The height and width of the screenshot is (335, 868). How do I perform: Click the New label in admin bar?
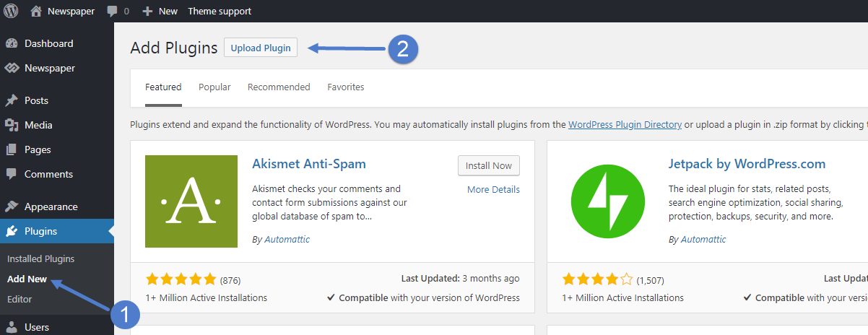168,11
